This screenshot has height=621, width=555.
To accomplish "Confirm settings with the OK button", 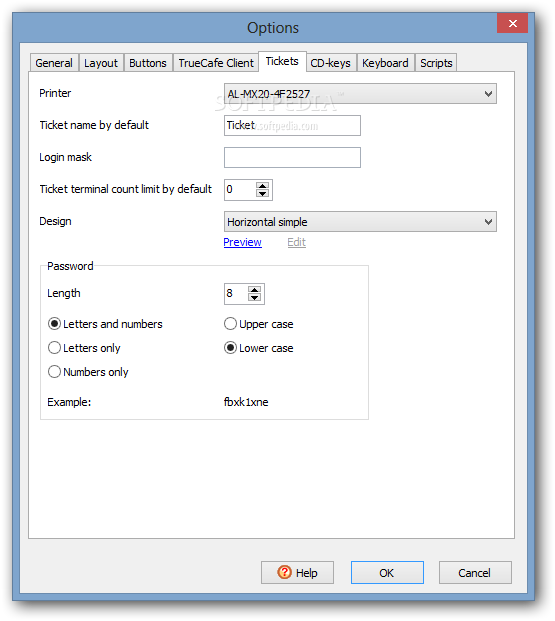I will coord(387,572).
